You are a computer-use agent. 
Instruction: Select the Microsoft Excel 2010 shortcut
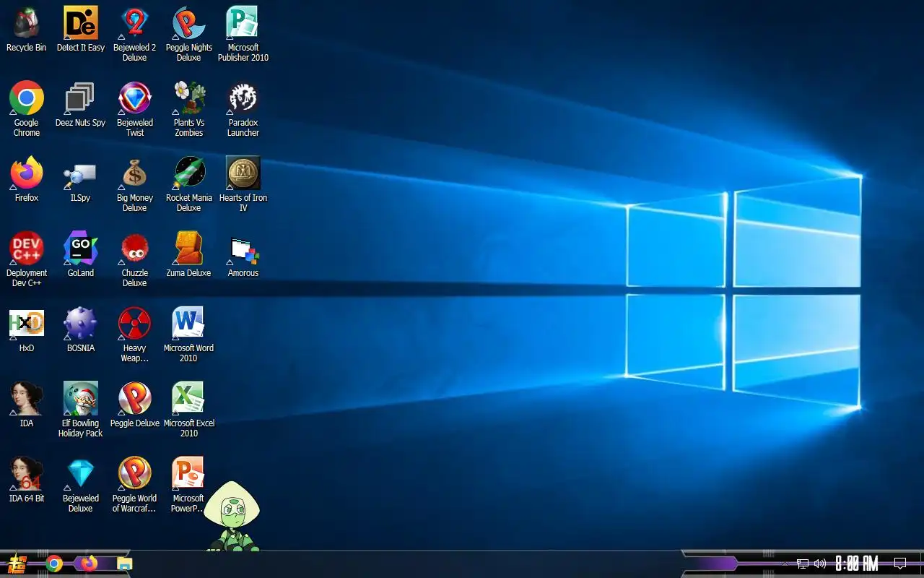pyautogui.click(x=189, y=409)
